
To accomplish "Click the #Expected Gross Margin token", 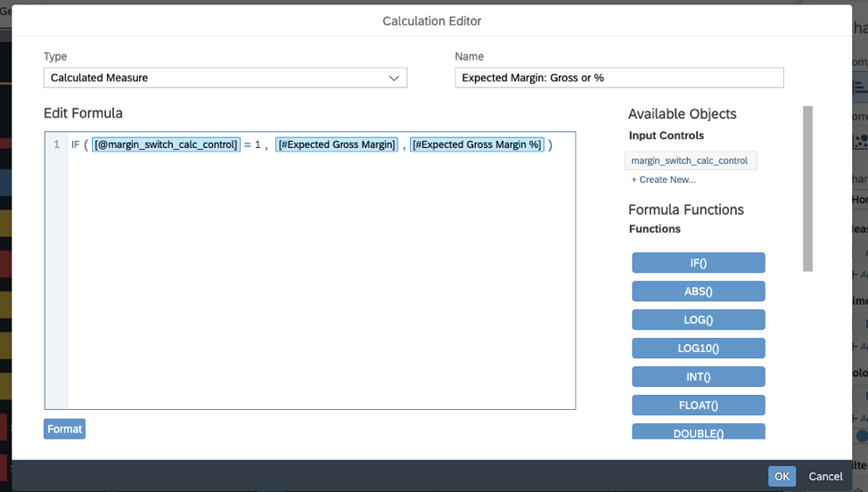I will coord(337,144).
